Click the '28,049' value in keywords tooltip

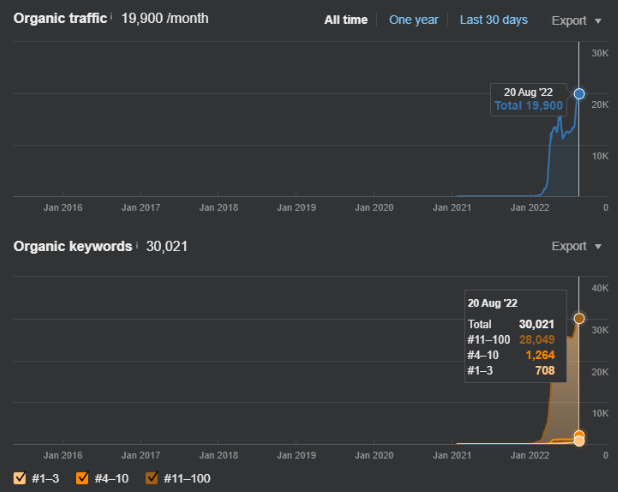pyautogui.click(x=537, y=339)
